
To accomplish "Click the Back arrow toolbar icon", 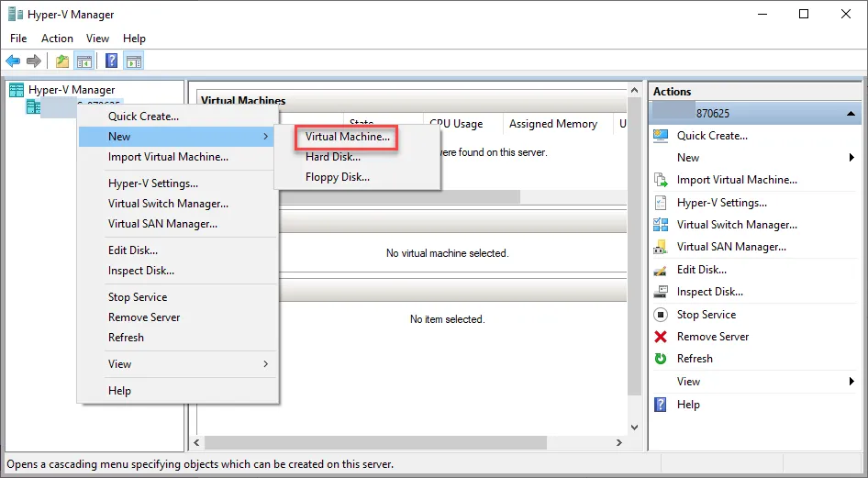I will point(13,61).
